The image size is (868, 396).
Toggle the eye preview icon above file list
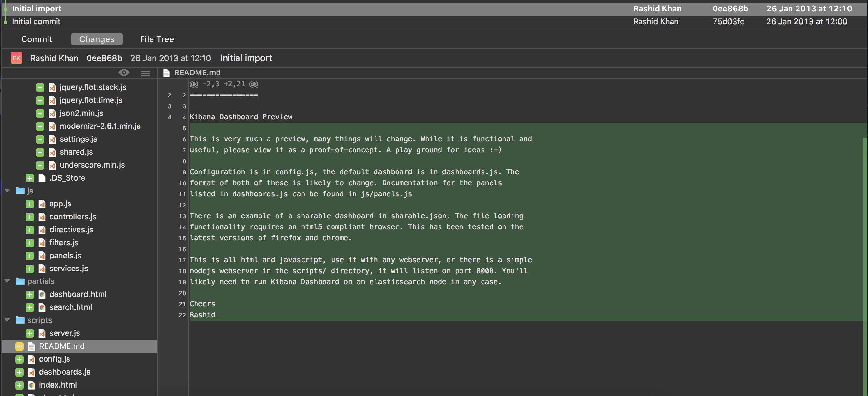(124, 72)
